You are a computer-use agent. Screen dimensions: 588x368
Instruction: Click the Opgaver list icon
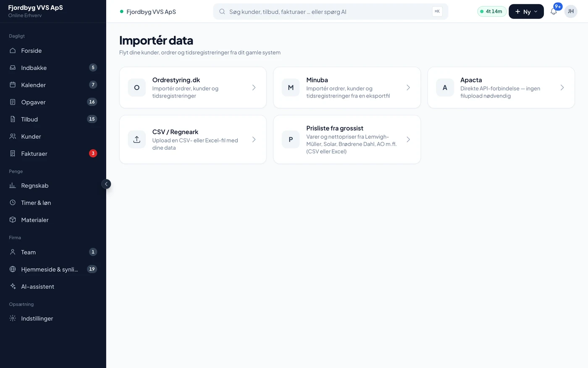[x=13, y=102]
